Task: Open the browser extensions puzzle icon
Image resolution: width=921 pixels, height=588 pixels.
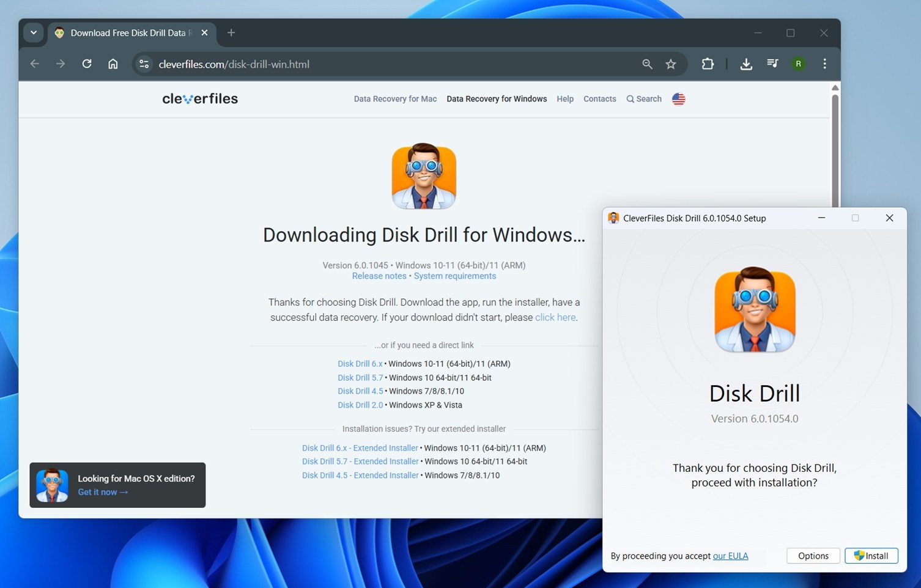Action: [708, 64]
